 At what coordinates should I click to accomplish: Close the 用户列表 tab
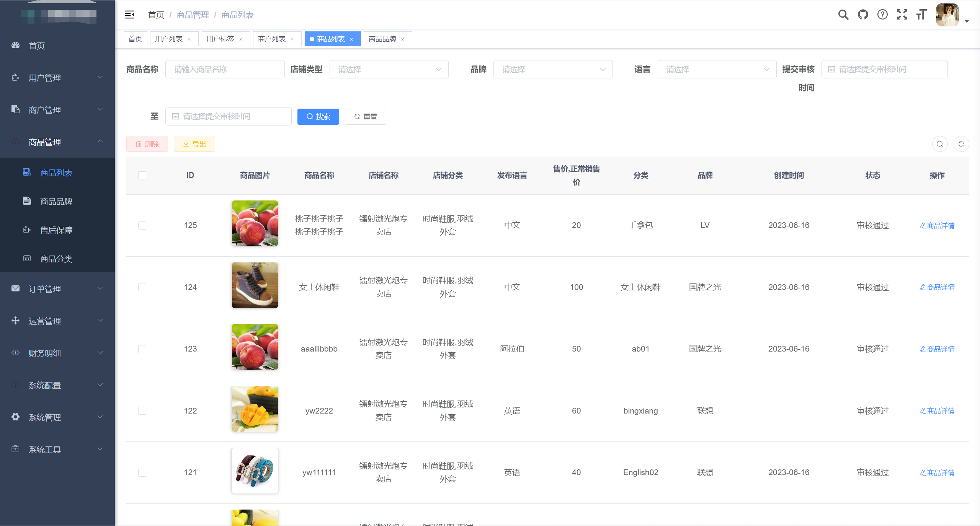(x=189, y=39)
